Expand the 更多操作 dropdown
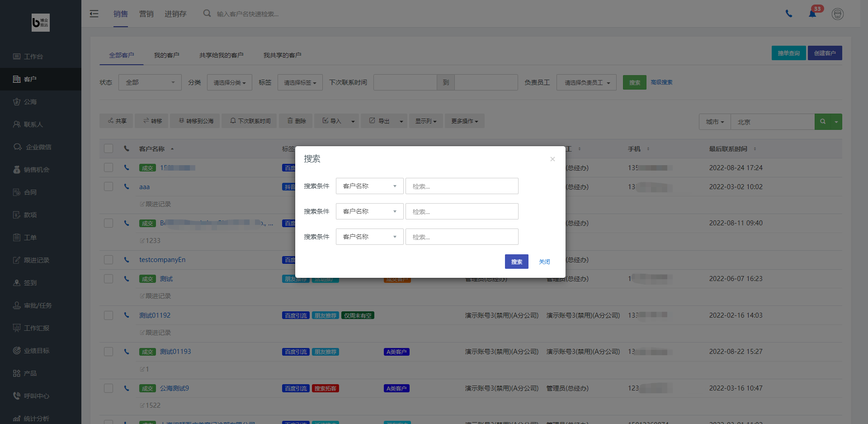This screenshot has height=424, width=868. [x=464, y=121]
